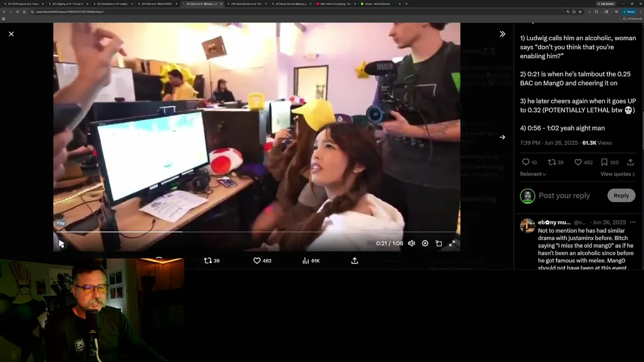Screen dimensions: 644x362
Task: Enter fullscreen video mode
Action: coord(452,243)
